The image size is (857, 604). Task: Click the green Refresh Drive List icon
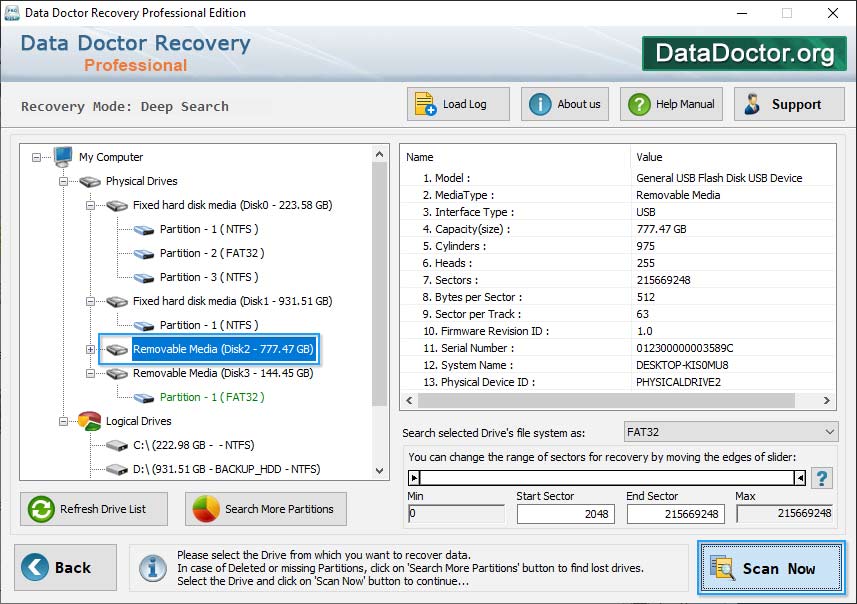coord(41,509)
